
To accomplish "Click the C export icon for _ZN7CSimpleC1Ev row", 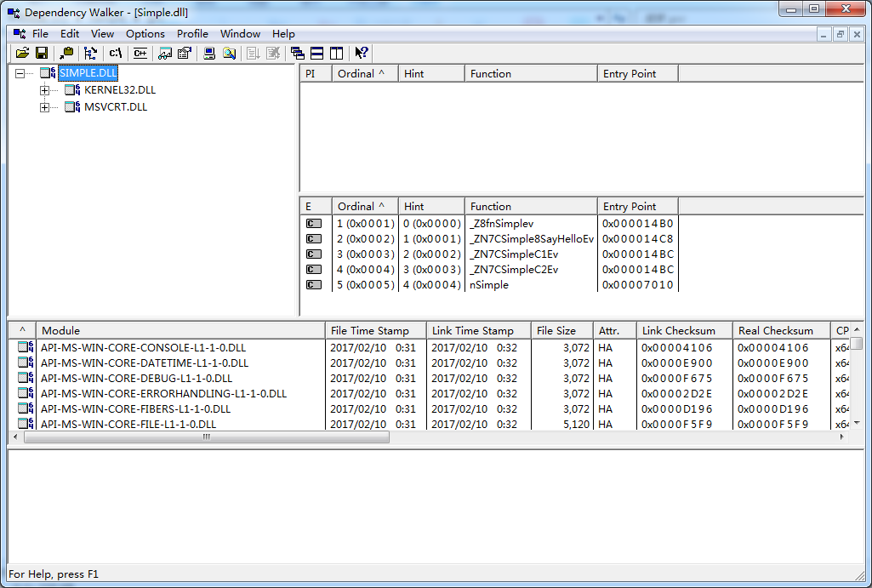I will tap(314, 254).
